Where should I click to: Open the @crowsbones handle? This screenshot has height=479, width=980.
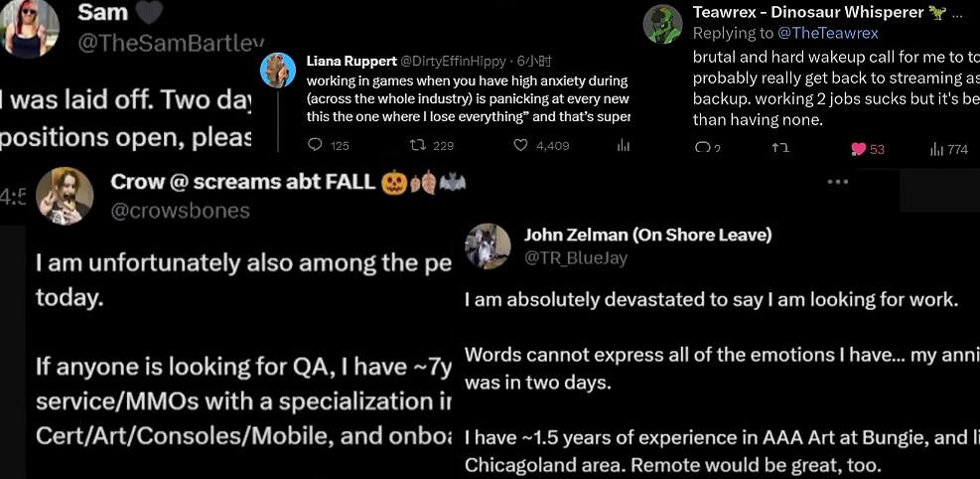click(x=181, y=211)
